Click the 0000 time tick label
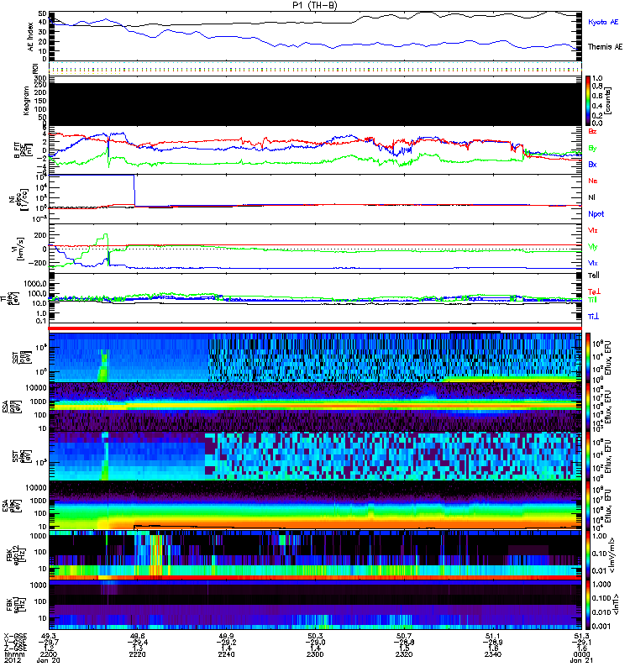The height and width of the screenshot is (672, 630). [581, 654]
